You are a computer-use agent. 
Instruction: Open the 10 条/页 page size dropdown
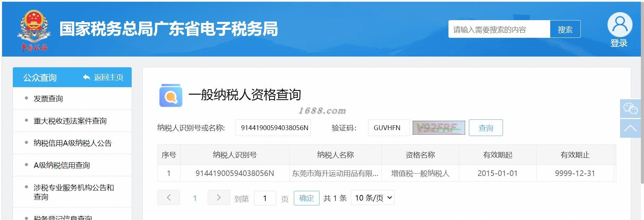pyautogui.click(x=373, y=197)
